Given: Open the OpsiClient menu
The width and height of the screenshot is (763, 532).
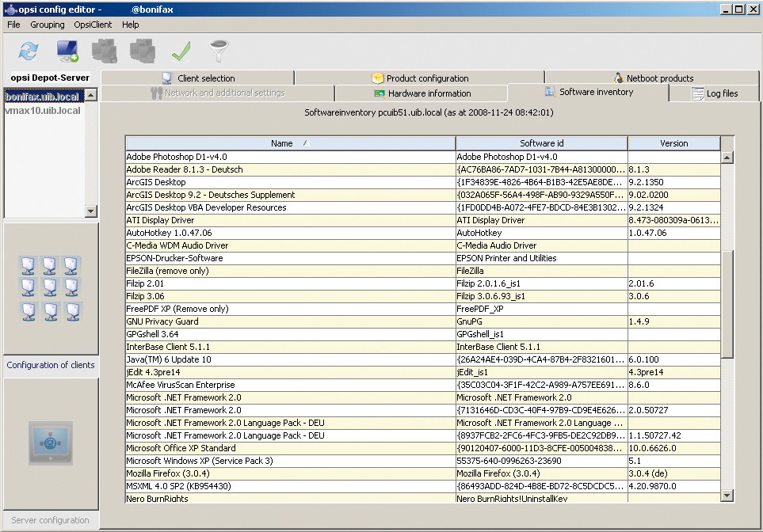Looking at the screenshot, I should (93, 25).
